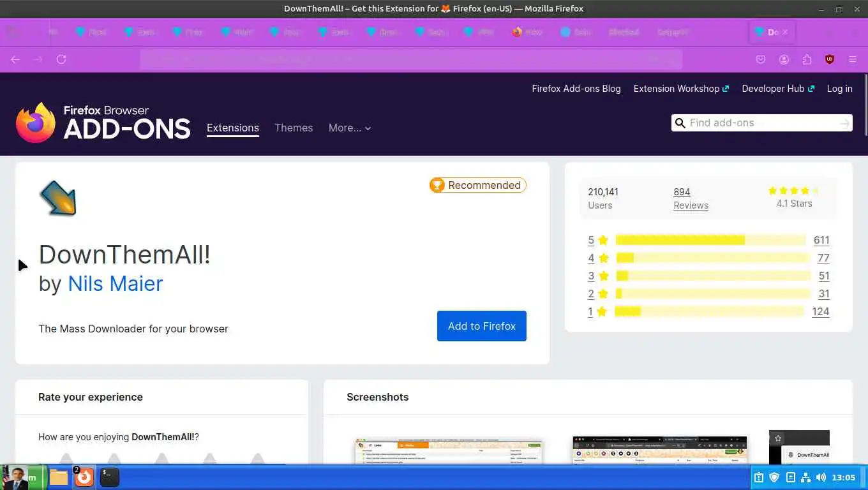
Task: Filter by 5-star rating number link
Action: (591, 241)
